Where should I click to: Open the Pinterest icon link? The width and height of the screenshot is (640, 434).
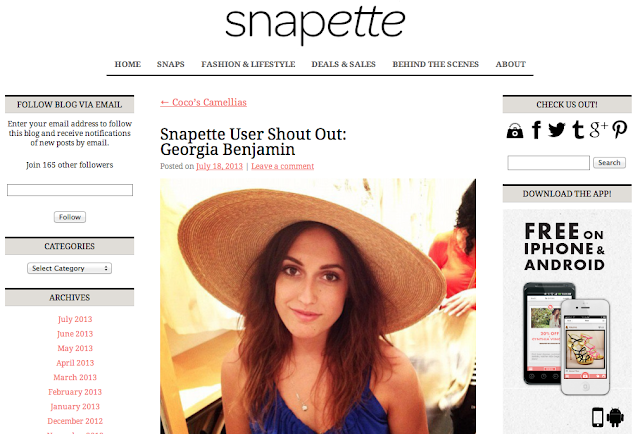pos(620,129)
